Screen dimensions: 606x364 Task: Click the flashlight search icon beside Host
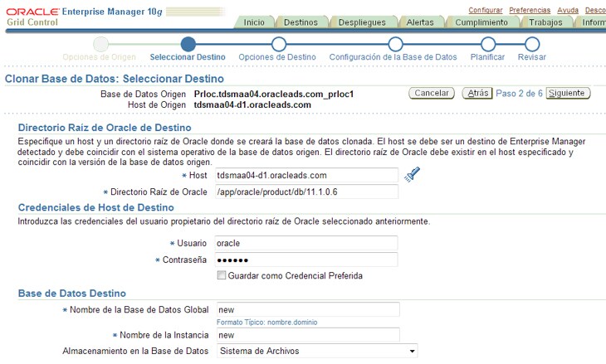412,174
